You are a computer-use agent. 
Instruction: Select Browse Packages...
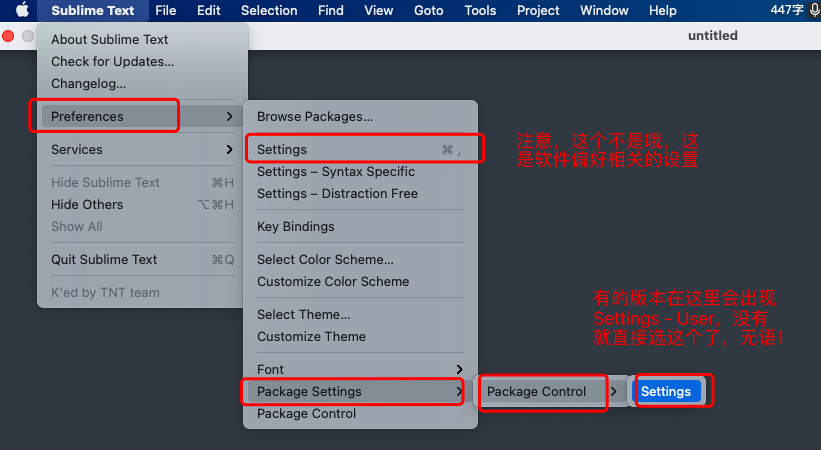[360, 116]
